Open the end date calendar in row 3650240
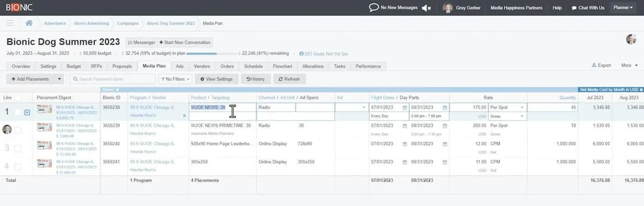 (x=445, y=144)
